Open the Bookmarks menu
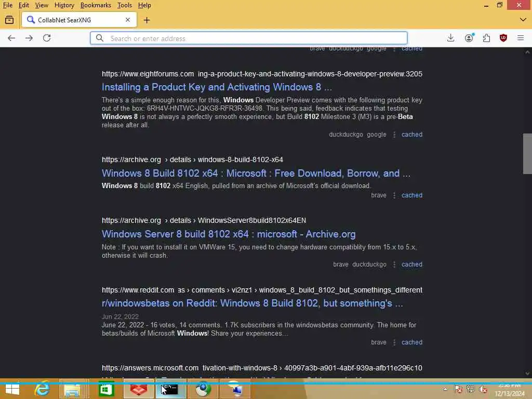Viewport: 532px width, 399px height. tap(96, 5)
